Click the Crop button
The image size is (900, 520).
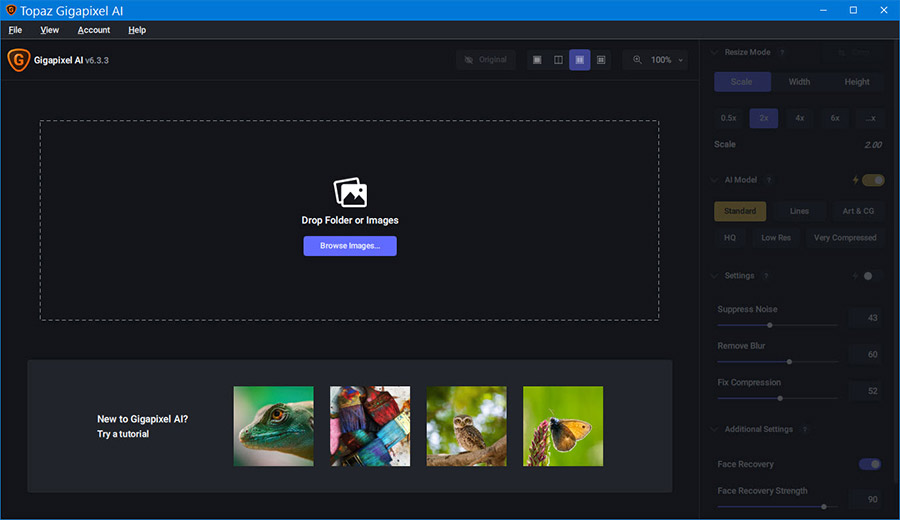pos(853,52)
